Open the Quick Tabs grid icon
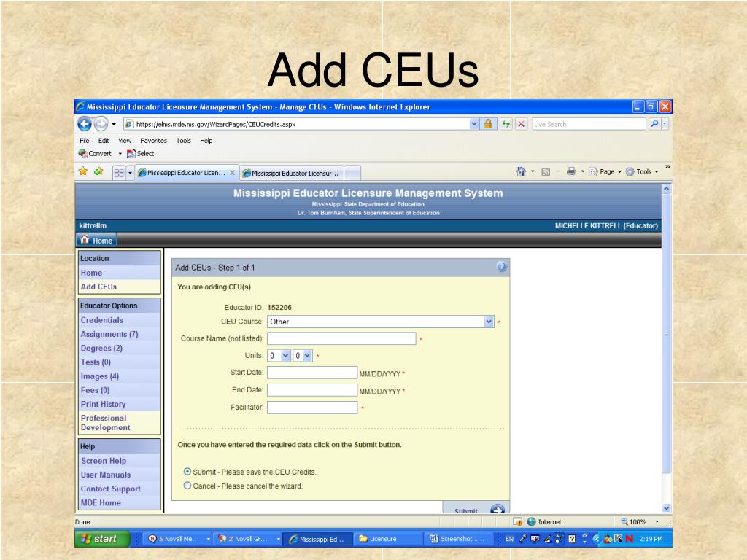Screen dimensions: 747x560 click(119, 173)
